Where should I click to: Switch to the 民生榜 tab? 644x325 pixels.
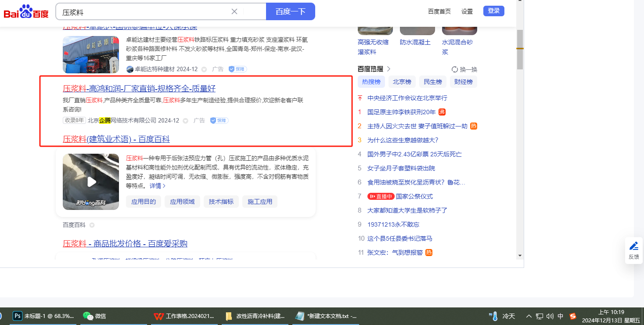click(x=433, y=82)
